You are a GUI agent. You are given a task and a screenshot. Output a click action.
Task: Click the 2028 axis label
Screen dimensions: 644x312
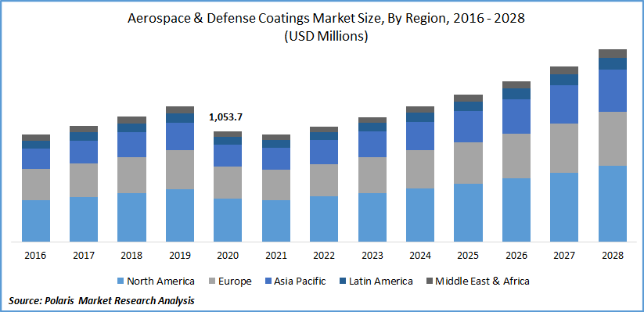pyautogui.click(x=613, y=256)
